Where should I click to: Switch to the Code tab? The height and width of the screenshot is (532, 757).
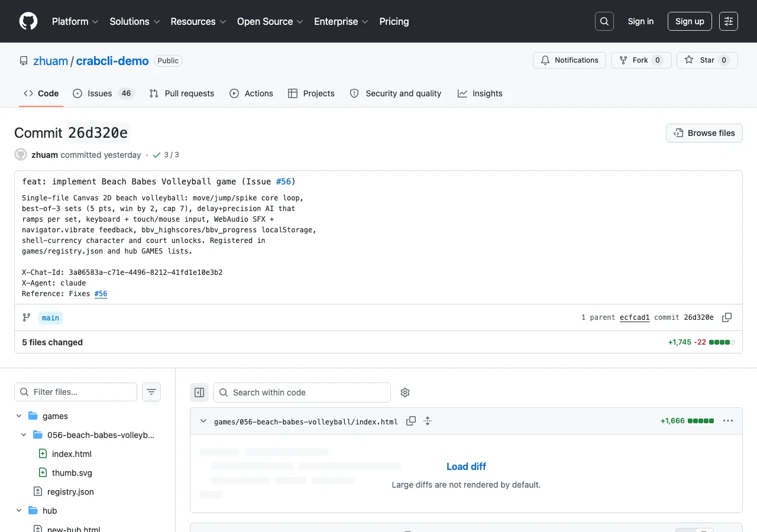click(41, 93)
